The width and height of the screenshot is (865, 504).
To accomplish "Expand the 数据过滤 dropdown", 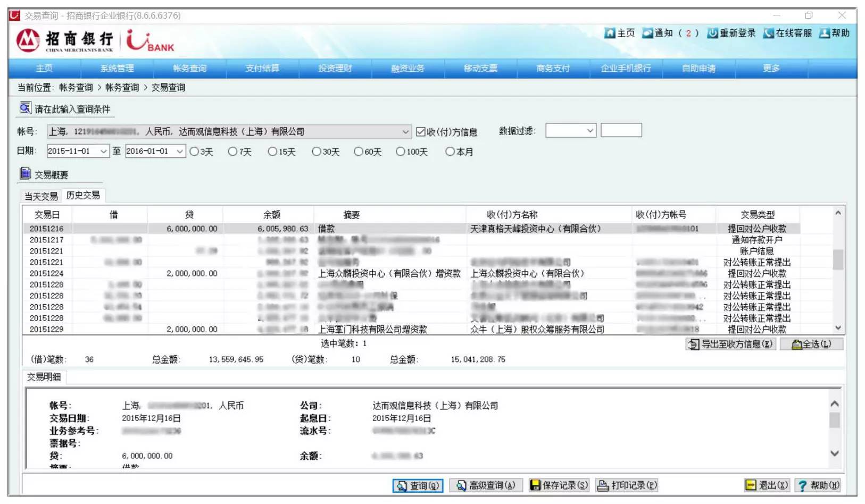I will click(590, 130).
